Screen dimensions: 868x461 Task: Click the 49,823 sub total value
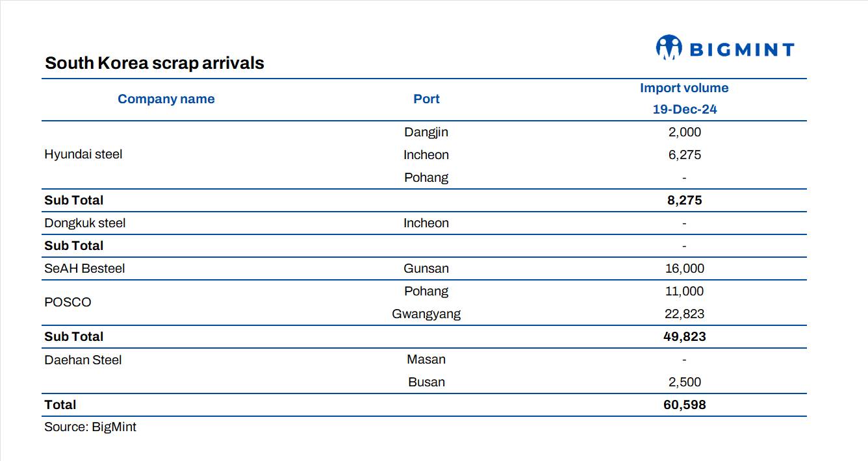684,336
